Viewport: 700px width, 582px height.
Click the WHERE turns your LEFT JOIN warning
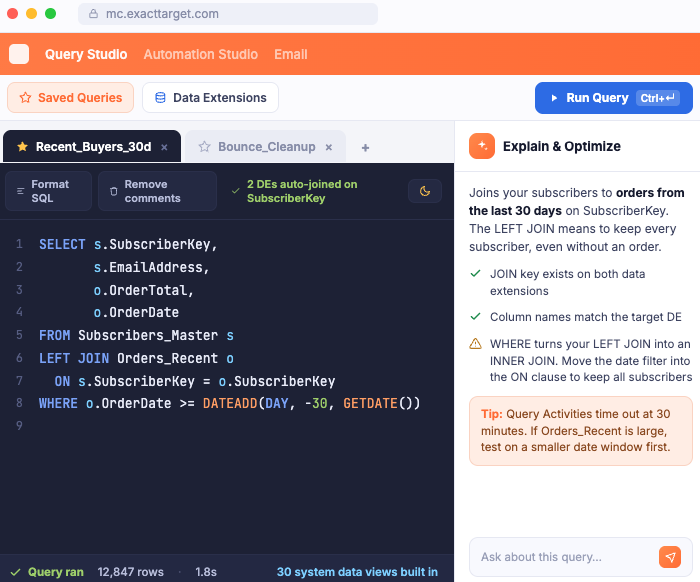point(590,361)
